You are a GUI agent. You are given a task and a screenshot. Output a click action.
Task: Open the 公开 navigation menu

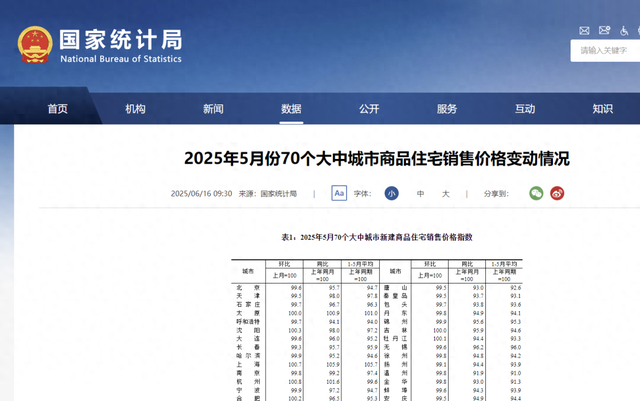coord(369,109)
